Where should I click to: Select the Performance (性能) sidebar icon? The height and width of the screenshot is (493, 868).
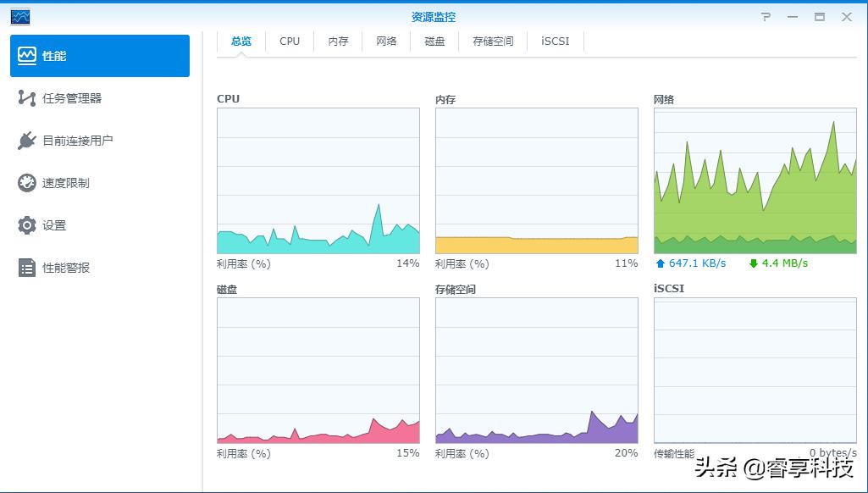point(29,54)
